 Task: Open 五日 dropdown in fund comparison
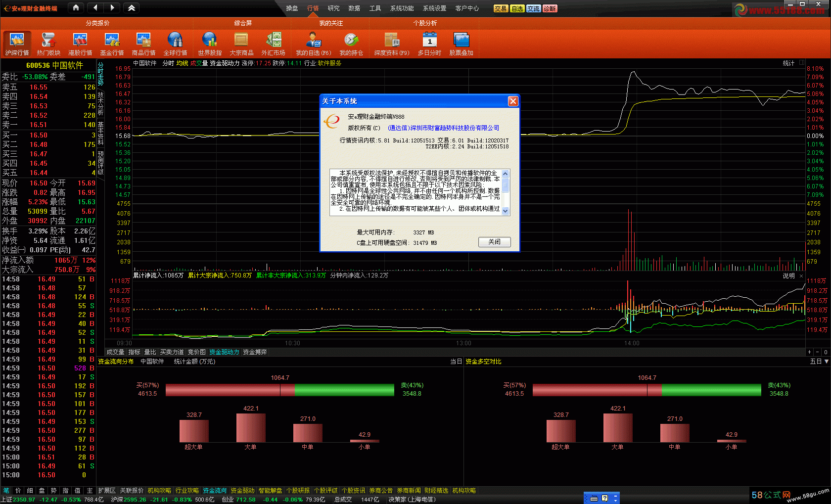[819, 362]
